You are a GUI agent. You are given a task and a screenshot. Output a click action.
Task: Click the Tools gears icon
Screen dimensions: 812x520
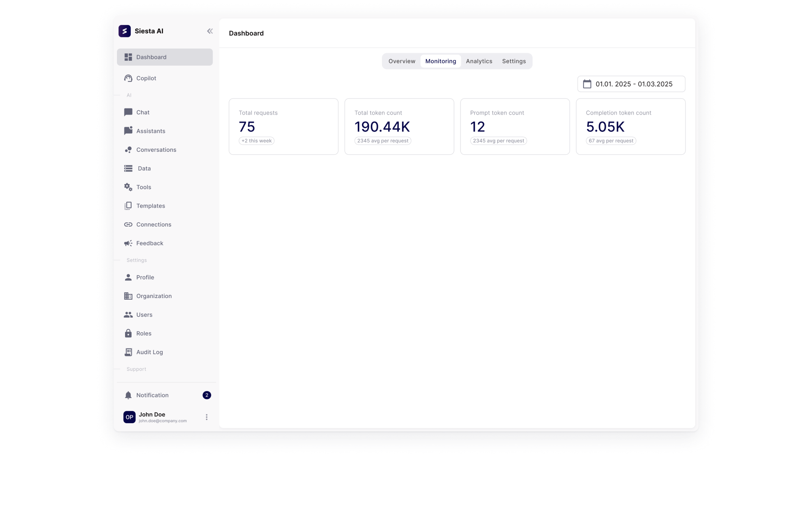128,187
